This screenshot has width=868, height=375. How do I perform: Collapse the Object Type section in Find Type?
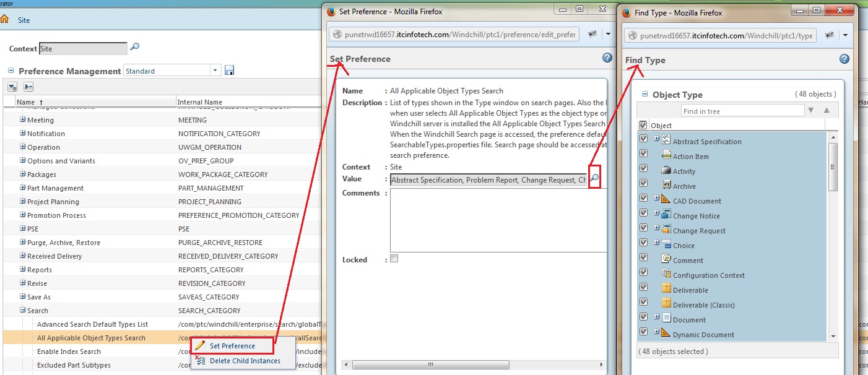point(645,94)
